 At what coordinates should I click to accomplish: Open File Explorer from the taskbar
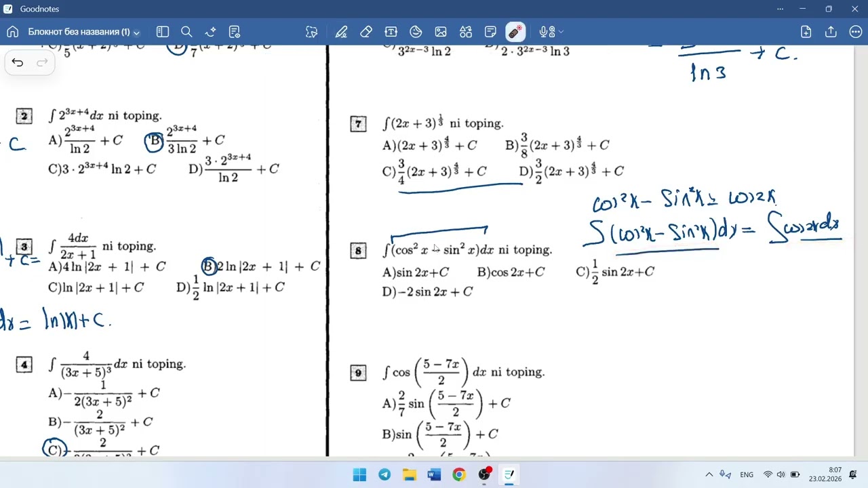[409, 474]
